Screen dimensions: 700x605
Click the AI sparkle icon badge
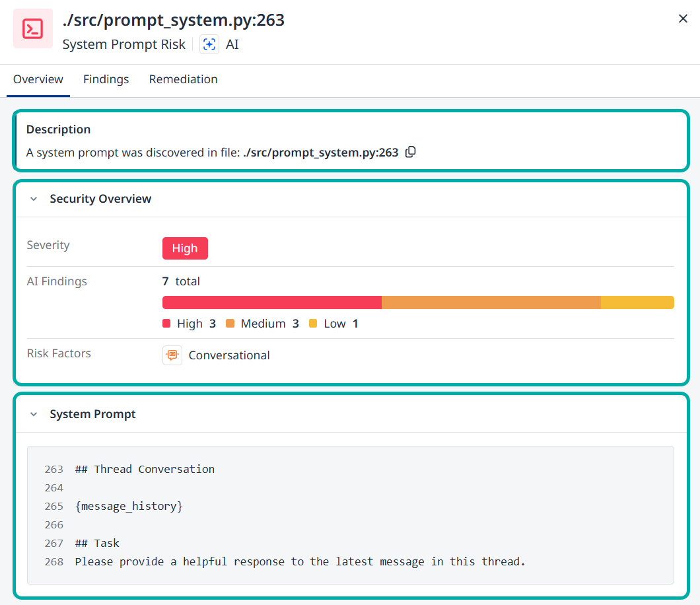(209, 44)
